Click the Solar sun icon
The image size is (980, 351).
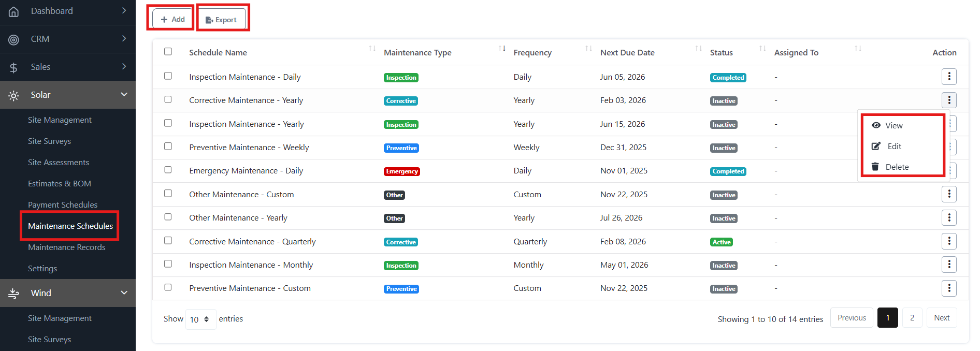(14, 95)
